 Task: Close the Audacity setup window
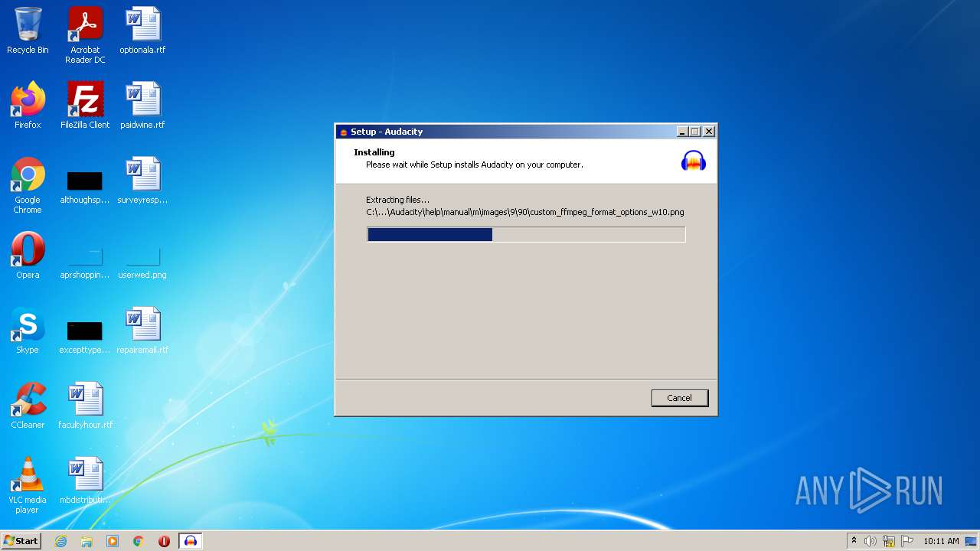[709, 132]
